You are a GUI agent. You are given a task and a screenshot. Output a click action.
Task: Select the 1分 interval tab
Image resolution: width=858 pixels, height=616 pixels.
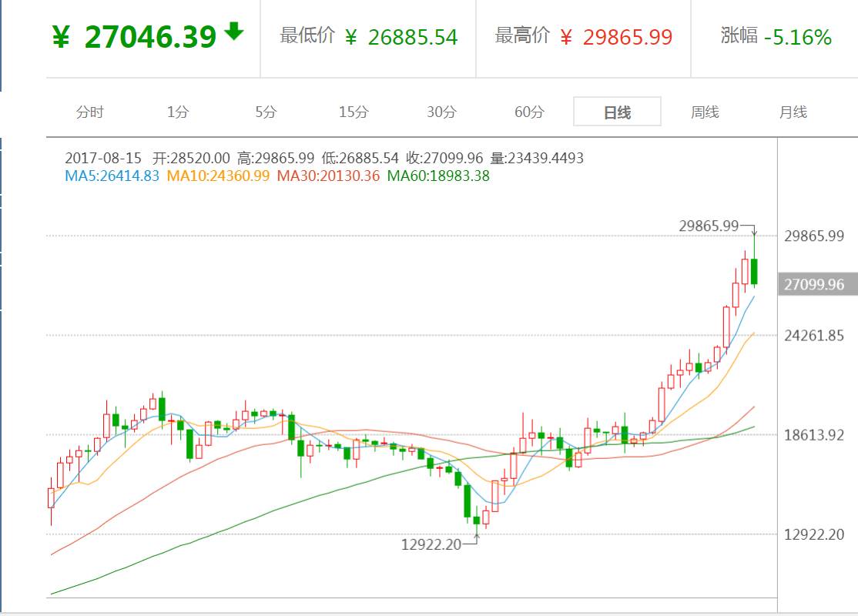[x=178, y=112]
